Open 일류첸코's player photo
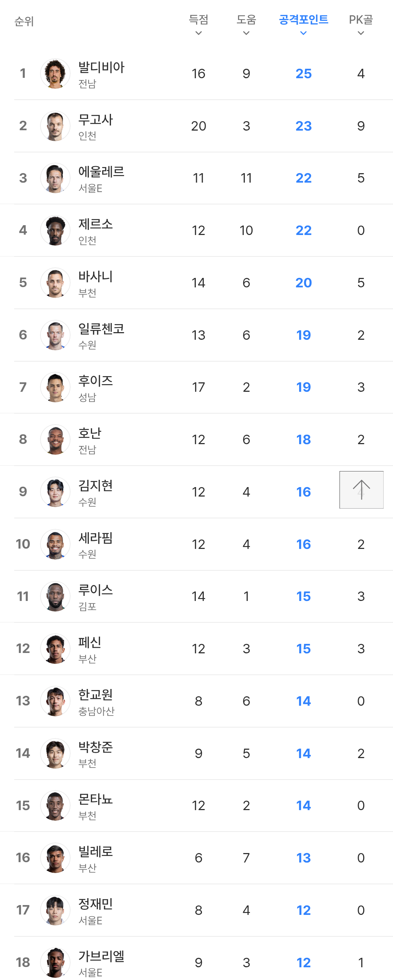 (x=55, y=335)
